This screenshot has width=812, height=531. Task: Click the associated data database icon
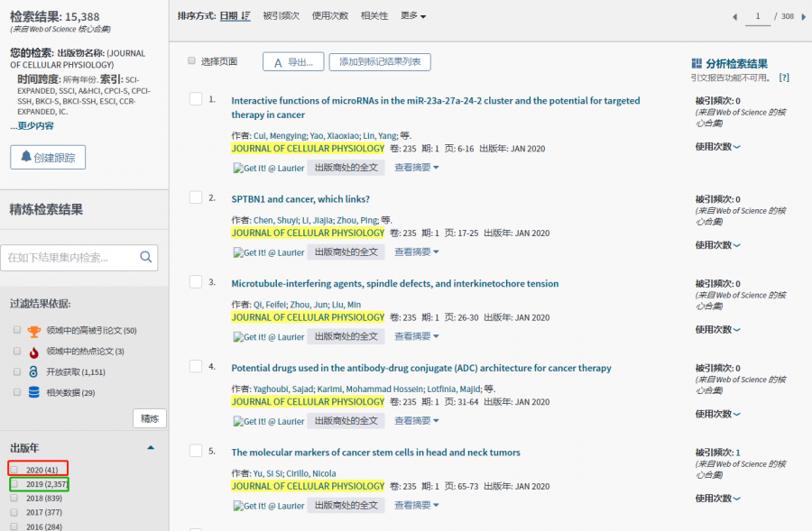pos(34,392)
